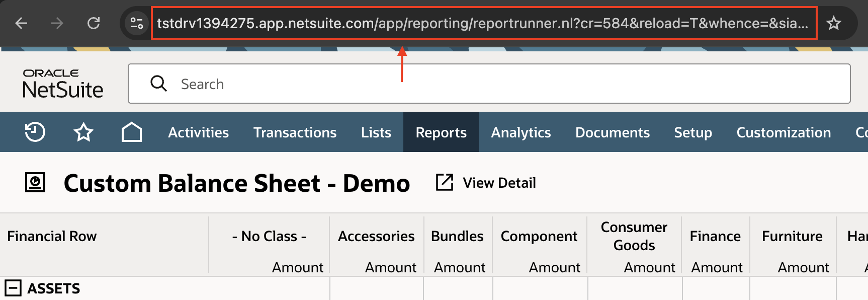Open the Shortcuts star icon in navigation bar

(x=83, y=132)
